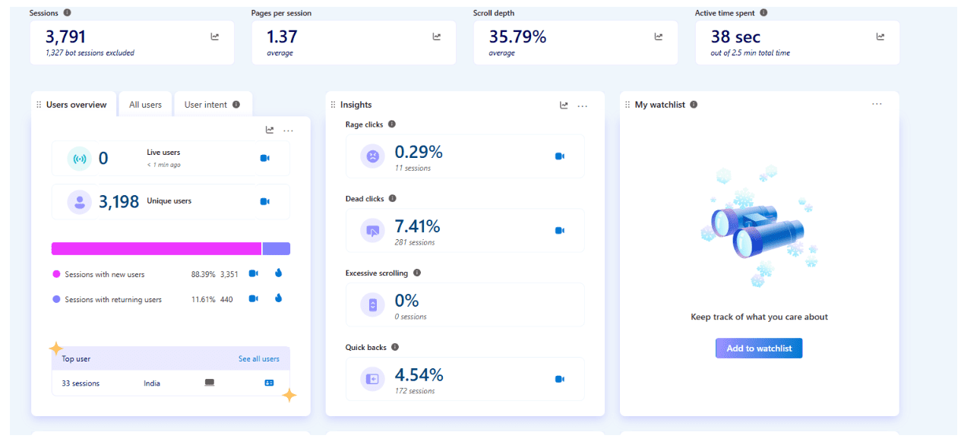Switch to the All users tab

[145, 105]
